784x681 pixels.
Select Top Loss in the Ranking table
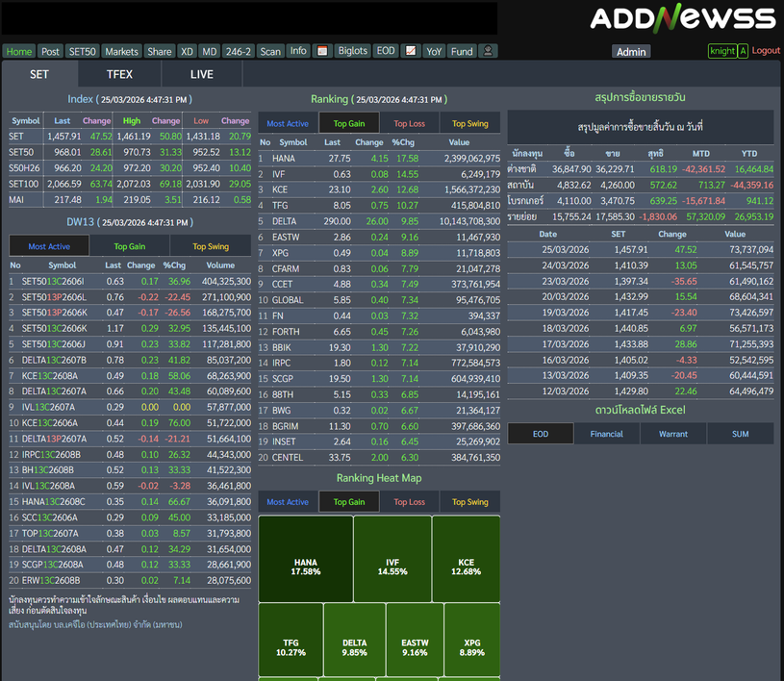click(x=409, y=123)
